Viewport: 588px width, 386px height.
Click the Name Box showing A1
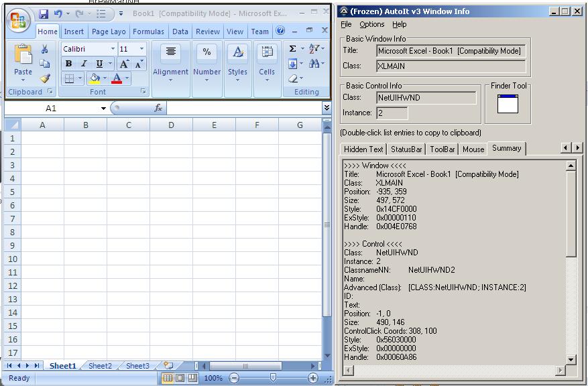(51, 109)
